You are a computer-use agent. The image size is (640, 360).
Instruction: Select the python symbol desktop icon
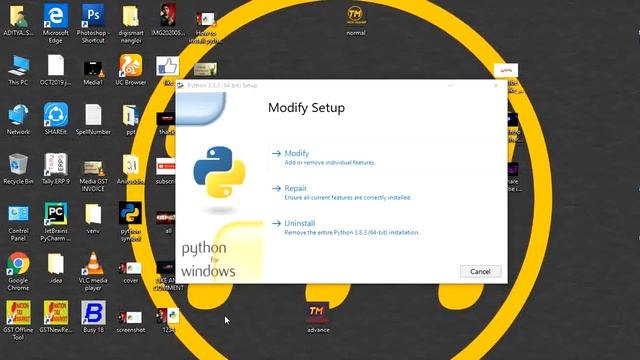click(131, 222)
